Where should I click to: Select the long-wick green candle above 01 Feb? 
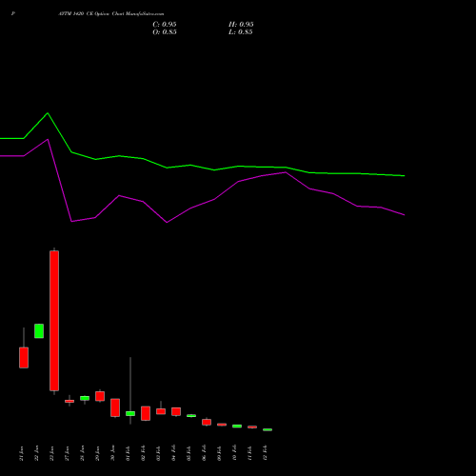pos(130,413)
